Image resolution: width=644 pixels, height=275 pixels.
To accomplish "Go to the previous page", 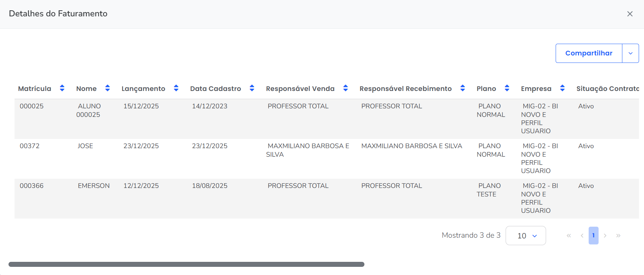I will (x=582, y=236).
